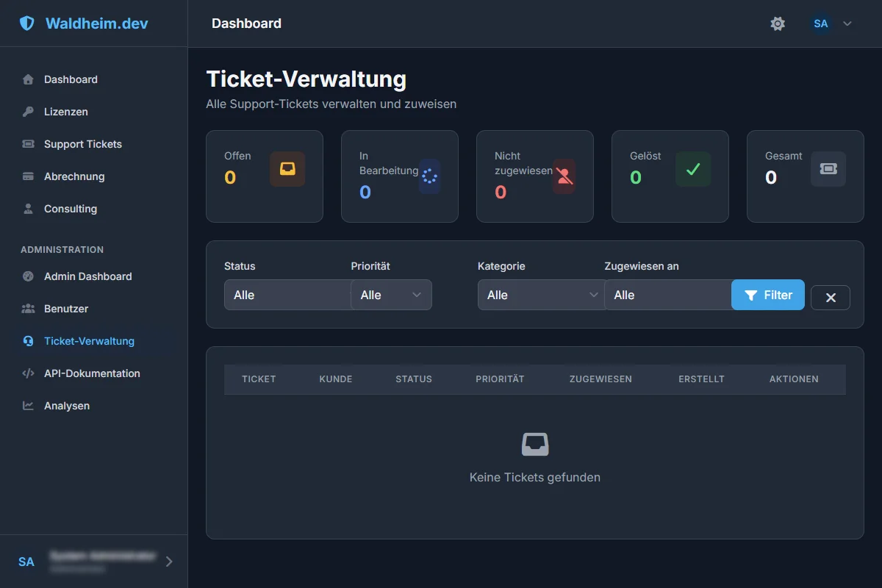This screenshot has width=882, height=588.
Task: Open the Priorität filter dropdown
Action: tap(391, 295)
